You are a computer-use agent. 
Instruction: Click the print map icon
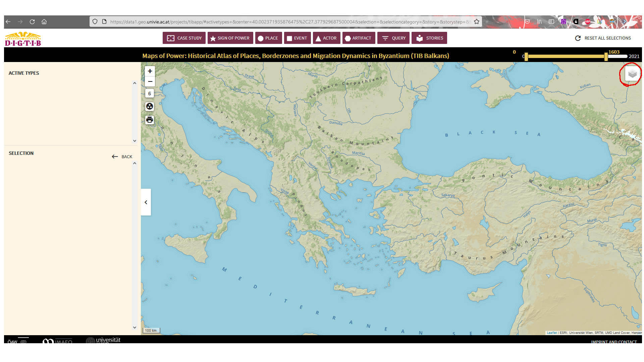pyautogui.click(x=150, y=119)
